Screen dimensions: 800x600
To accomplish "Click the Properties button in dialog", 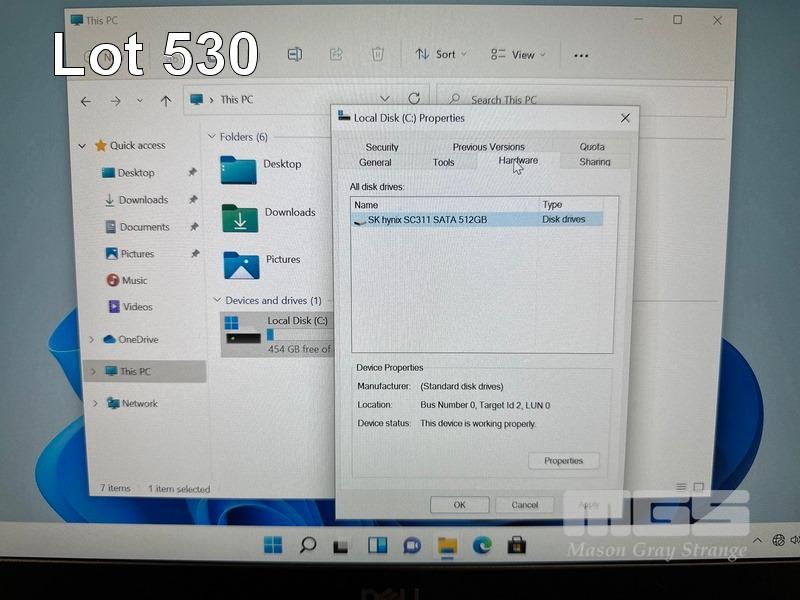I will pyautogui.click(x=563, y=461).
